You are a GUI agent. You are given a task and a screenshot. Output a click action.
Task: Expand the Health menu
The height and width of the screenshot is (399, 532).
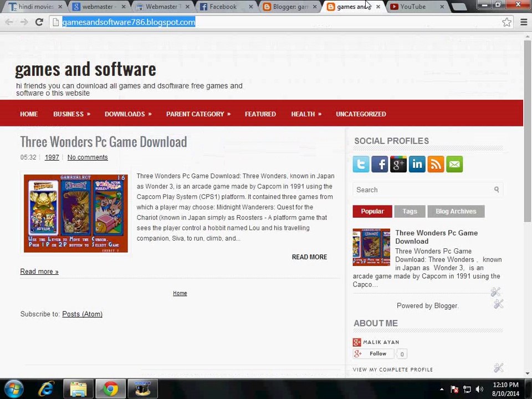pyautogui.click(x=306, y=114)
